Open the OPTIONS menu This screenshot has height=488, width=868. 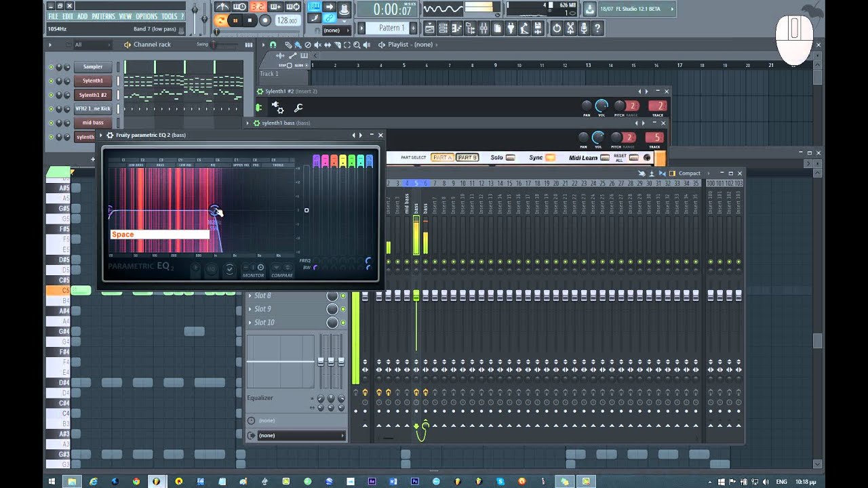(146, 16)
